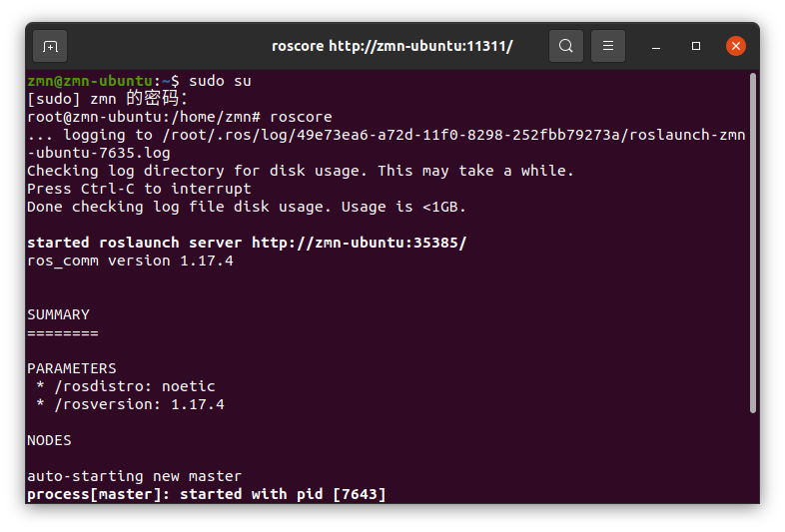Open the hamburger menu

click(608, 46)
